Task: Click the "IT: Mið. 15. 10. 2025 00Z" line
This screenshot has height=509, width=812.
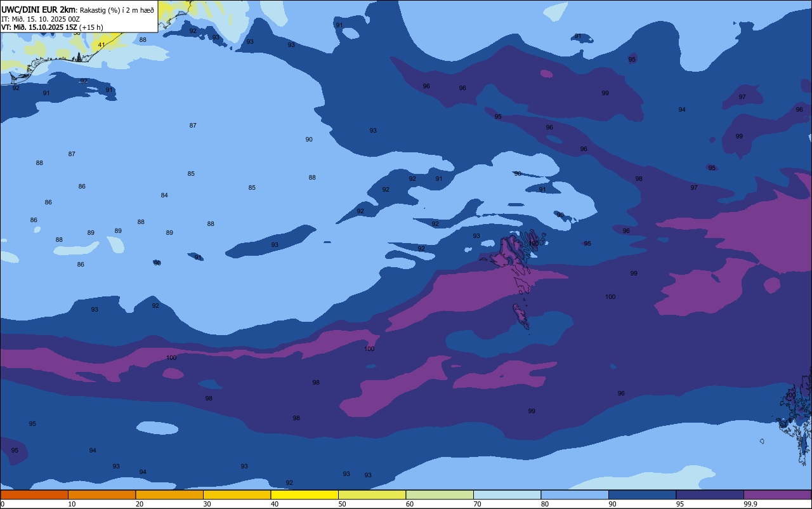Action: click(40, 19)
